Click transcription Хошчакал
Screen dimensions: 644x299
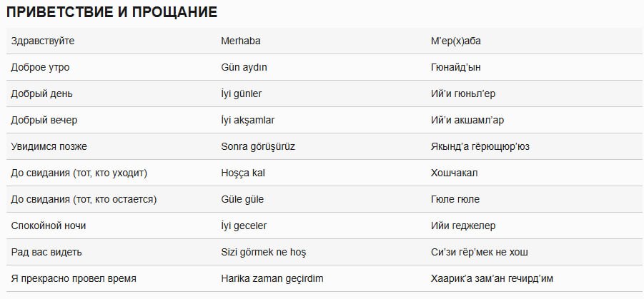point(455,173)
